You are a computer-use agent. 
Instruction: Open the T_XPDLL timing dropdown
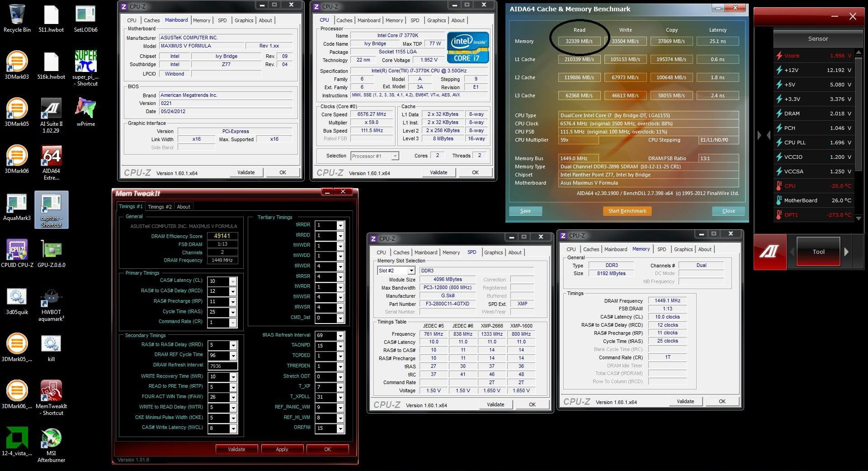point(340,398)
